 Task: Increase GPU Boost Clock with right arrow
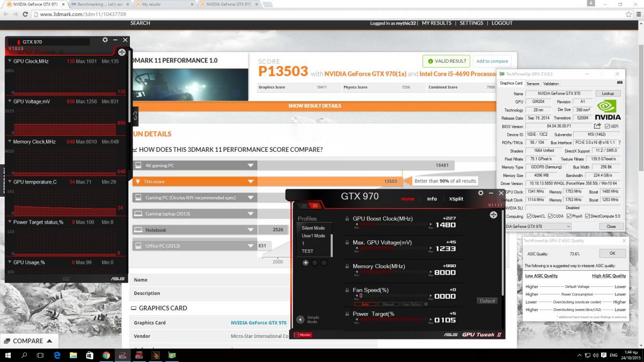(431, 225)
